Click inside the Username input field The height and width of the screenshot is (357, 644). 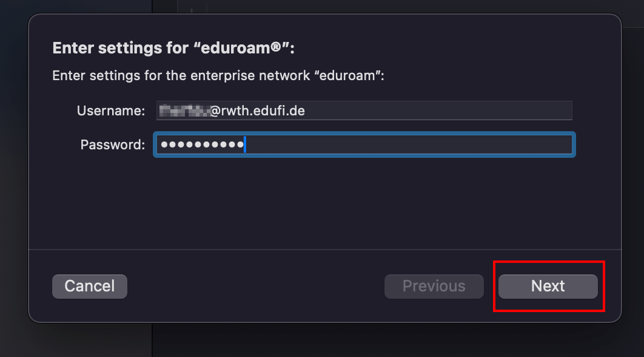pyautogui.click(x=364, y=110)
